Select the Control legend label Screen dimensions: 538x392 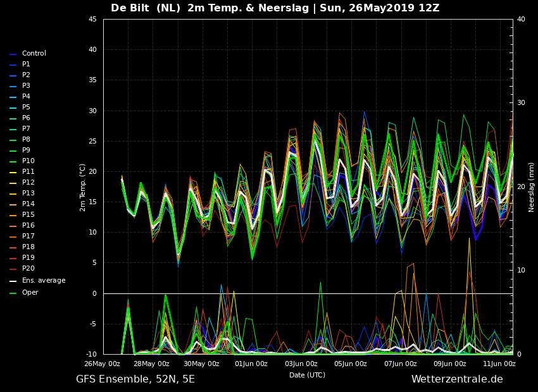coord(34,54)
